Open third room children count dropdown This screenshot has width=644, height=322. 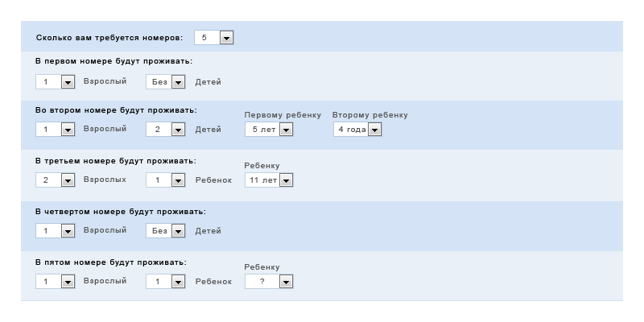tap(166, 180)
